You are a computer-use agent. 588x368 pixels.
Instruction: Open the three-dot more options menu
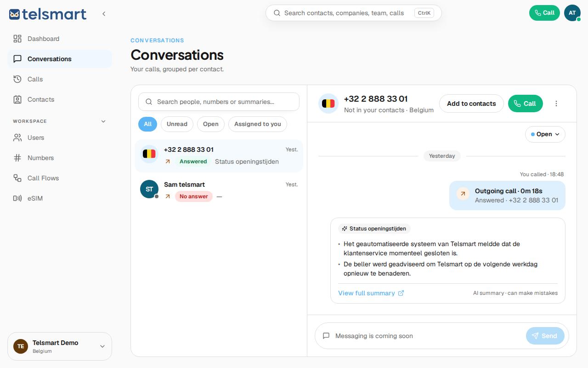click(556, 103)
